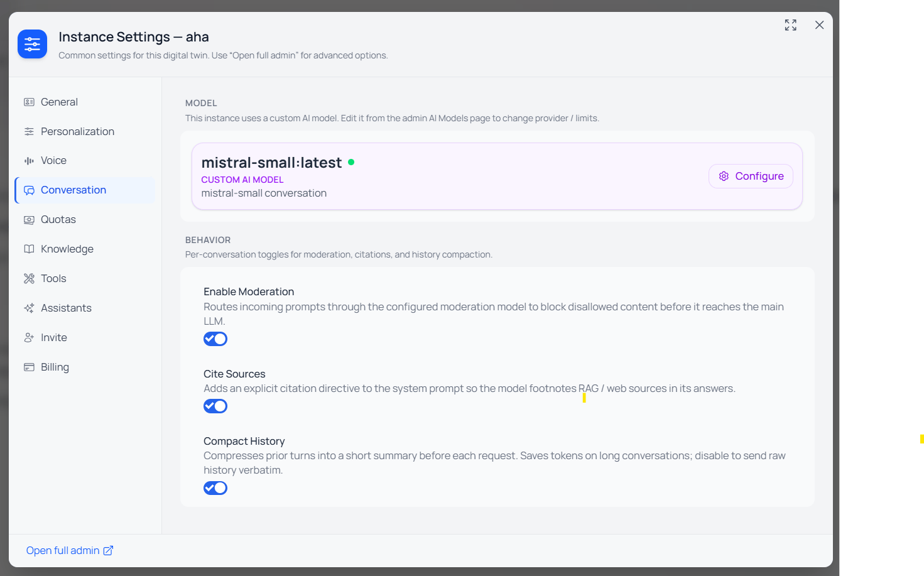Open Assistants settings
The height and width of the screenshot is (576, 924).
pos(85,308)
